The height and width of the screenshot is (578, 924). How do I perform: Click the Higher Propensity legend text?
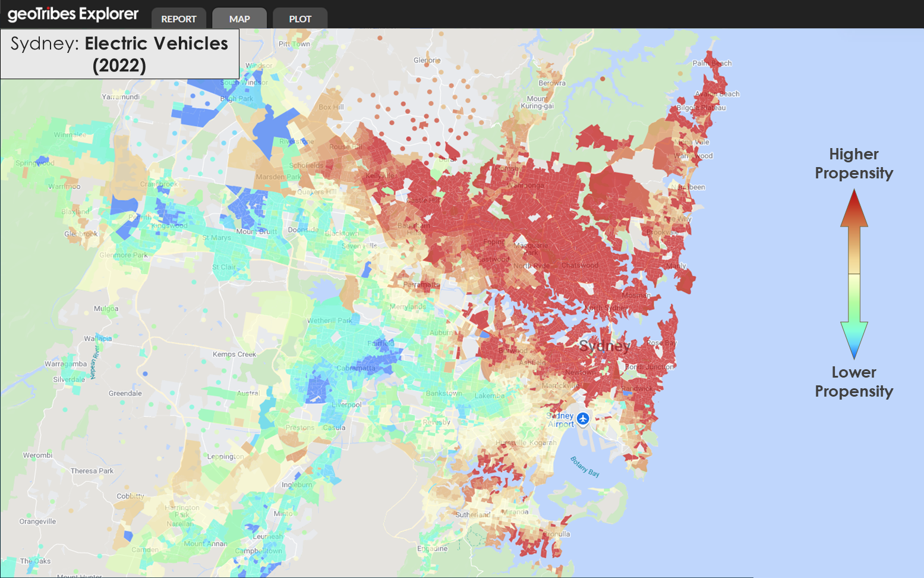(854, 164)
